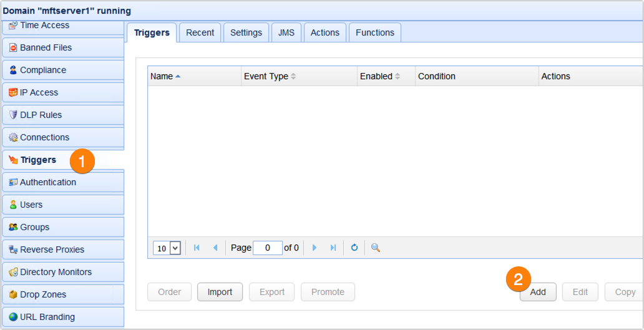The image size is (644, 330).
Task: Click the Directory Monitors icon
Action: pos(13,272)
